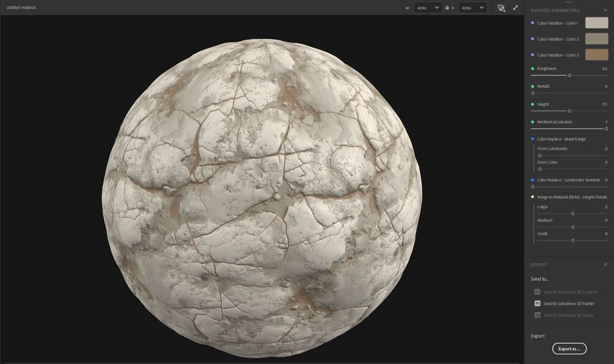This screenshot has height=364, width=614.
Task: Open Color Variation - Color 1 swatch
Action: [x=596, y=23]
